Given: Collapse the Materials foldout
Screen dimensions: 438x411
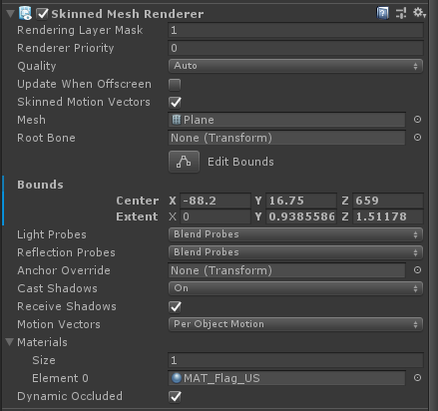Looking at the screenshot, I should point(10,342).
